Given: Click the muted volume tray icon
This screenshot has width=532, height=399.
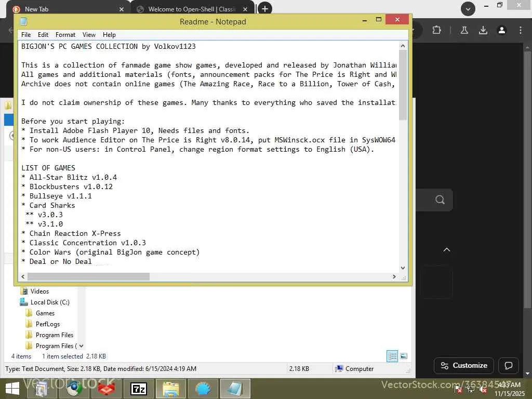Looking at the screenshot, I should pos(484,389).
